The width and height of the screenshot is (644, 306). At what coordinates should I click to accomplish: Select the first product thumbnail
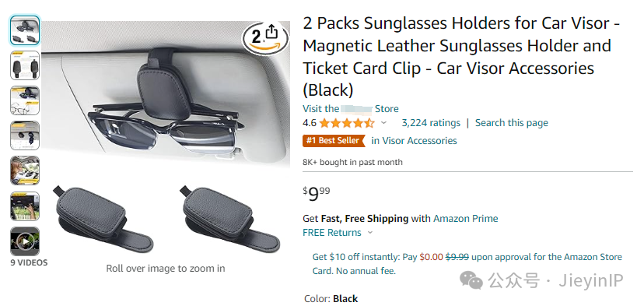(x=25, y=30)
